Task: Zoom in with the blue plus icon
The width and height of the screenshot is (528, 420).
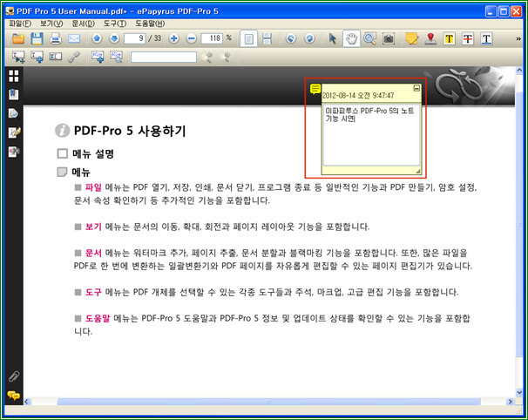Action: click(x=173, y=38)
